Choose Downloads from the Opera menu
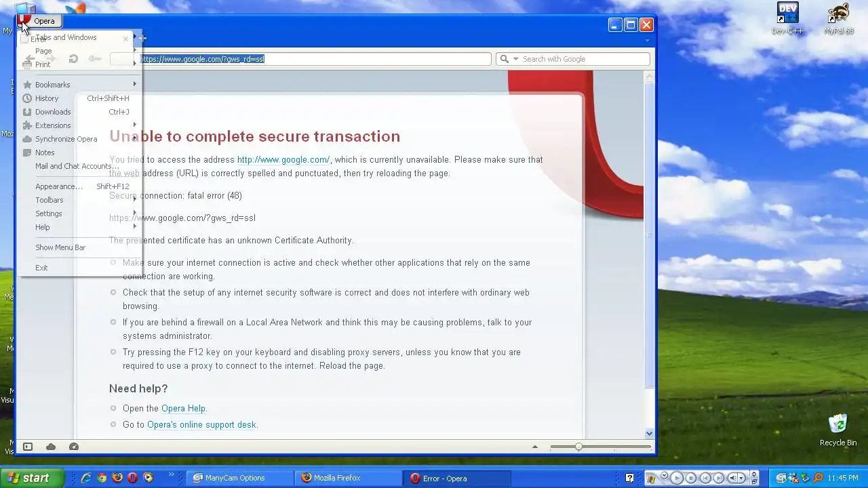 coord(79,112)
